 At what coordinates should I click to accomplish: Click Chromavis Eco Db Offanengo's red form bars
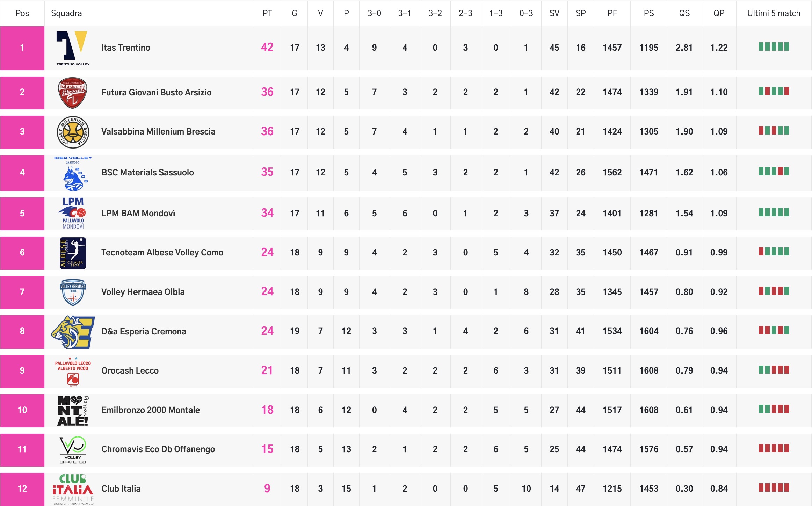click(774, 448)
